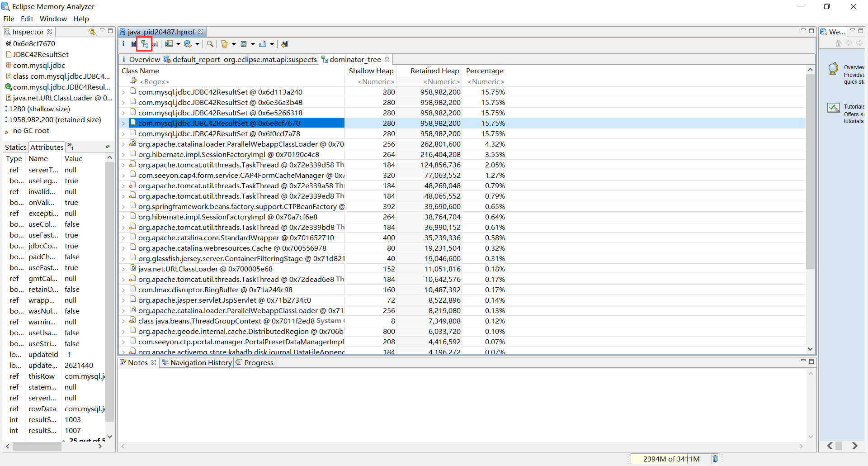Show hidden Inspector tabs via chevron overflow

coord(70,146)
